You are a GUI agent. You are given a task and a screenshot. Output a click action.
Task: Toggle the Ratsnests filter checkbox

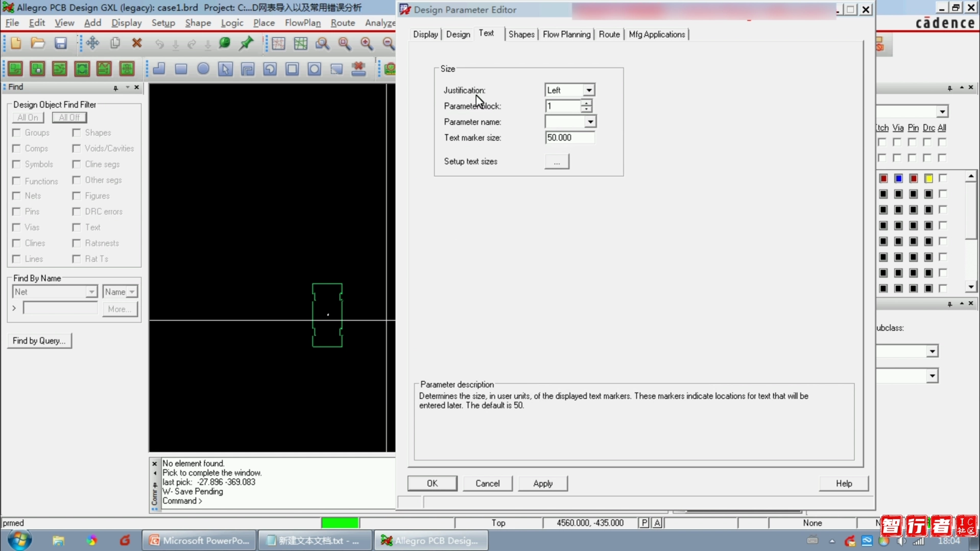(x=77, y=243)
